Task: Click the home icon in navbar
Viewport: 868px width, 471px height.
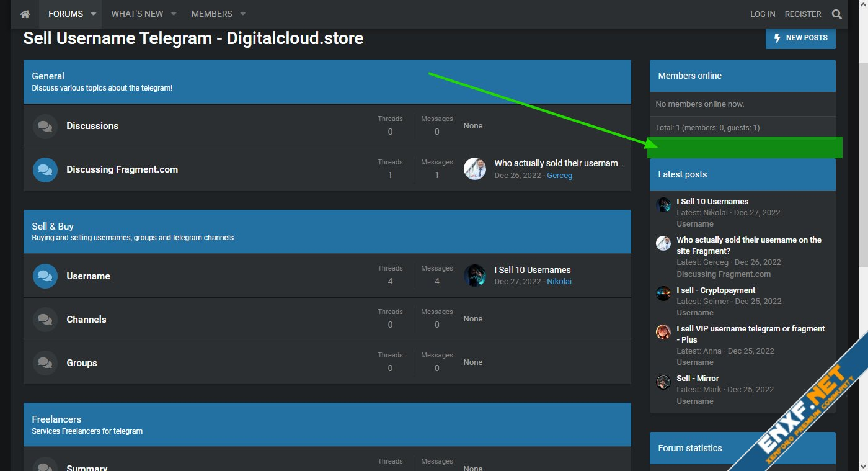Action: (25, 14)
